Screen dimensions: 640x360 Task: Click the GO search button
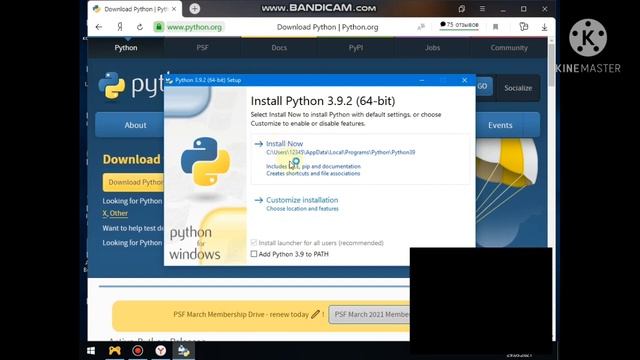pos(484,86)
